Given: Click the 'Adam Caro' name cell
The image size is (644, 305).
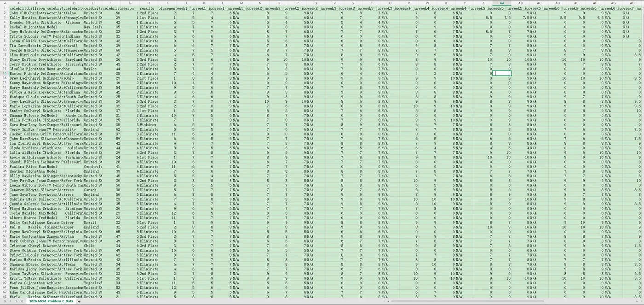Looking at the screenshot, I should pos(18,292).
